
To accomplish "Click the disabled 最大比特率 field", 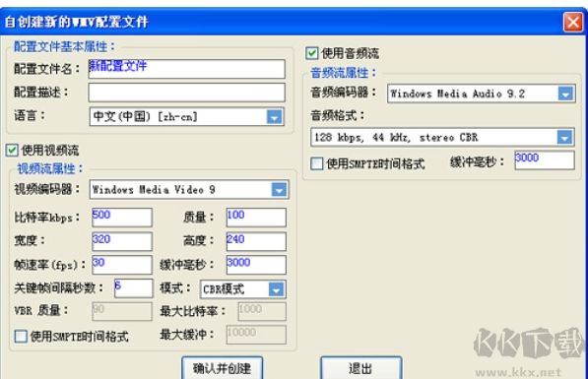I will point(262,311).
